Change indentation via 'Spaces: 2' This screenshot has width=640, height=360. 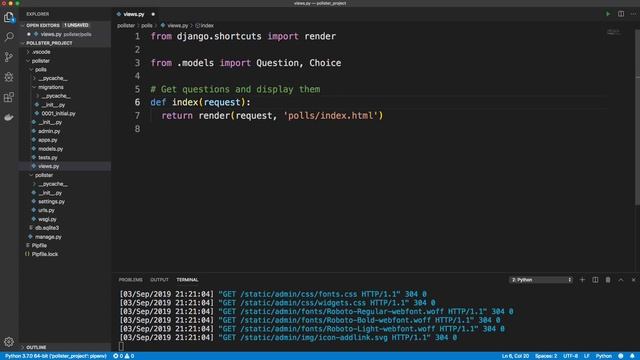[x=546, y=356]
